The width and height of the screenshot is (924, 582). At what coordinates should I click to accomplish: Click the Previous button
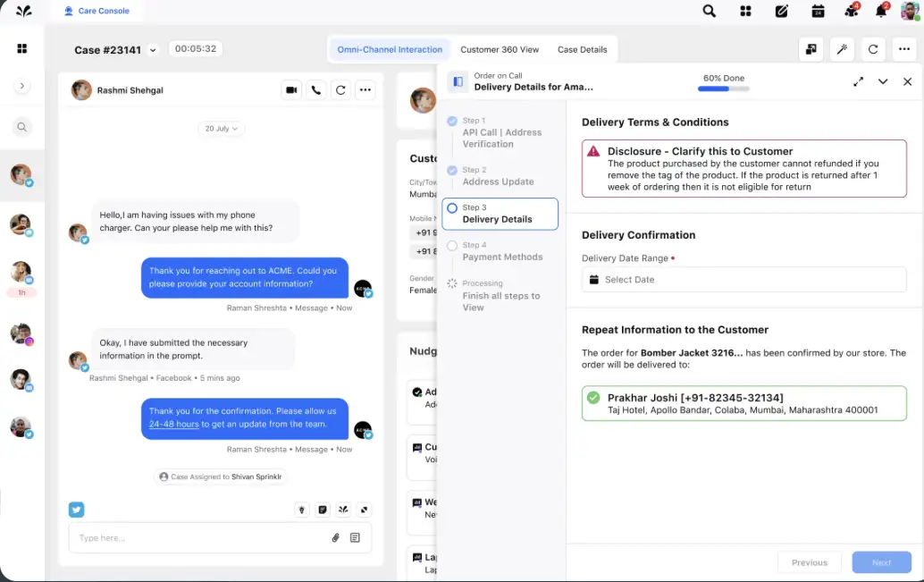[809, 562]
